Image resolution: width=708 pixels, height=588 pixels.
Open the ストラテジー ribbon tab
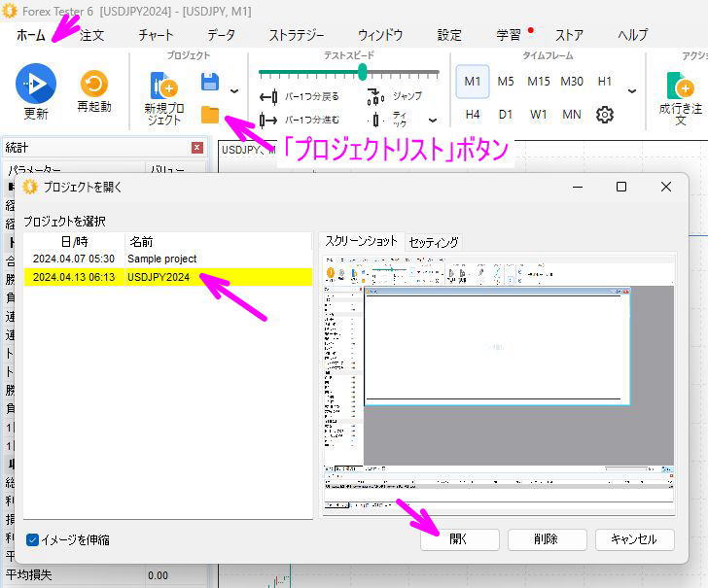(x=297, y=35)
